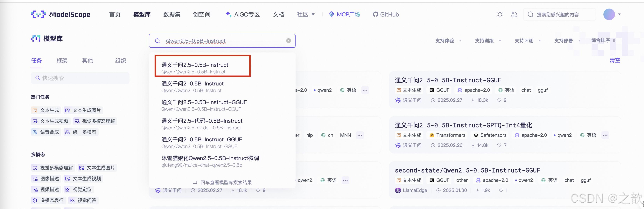Open the 综合排序 sort dropdown

pos(603,40)
